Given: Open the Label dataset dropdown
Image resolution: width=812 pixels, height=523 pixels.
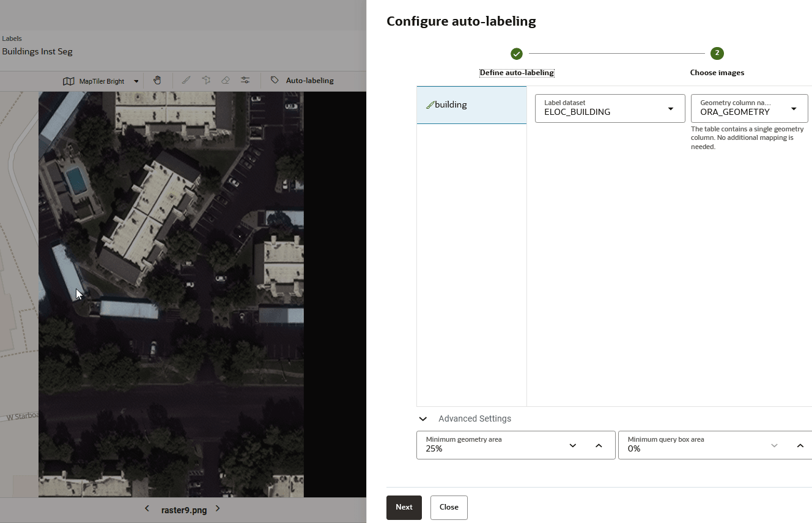Looking at the screenshot, I should coord(670,108).
